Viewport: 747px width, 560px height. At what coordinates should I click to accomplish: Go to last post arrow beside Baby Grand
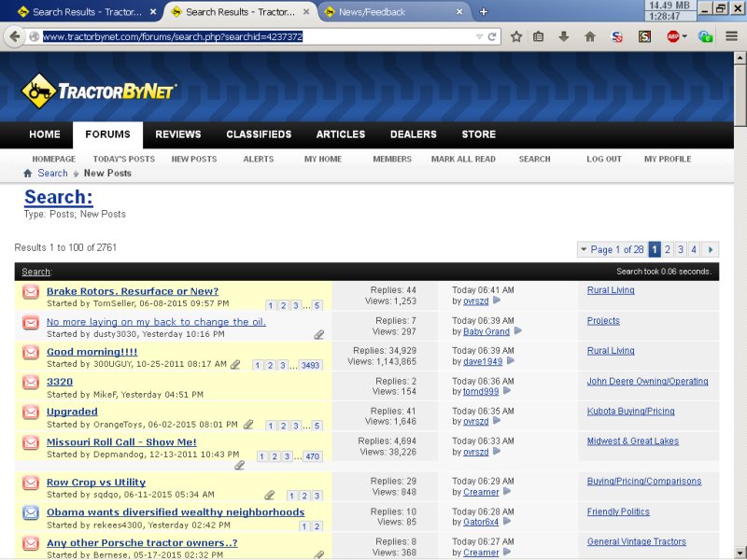point(518,331)
